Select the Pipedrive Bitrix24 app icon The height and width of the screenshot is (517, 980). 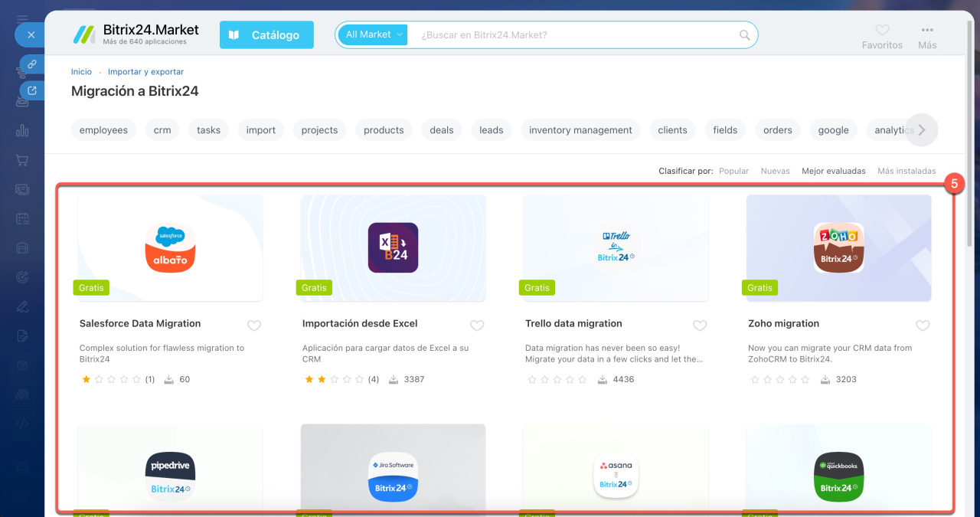tap(171, 476)
